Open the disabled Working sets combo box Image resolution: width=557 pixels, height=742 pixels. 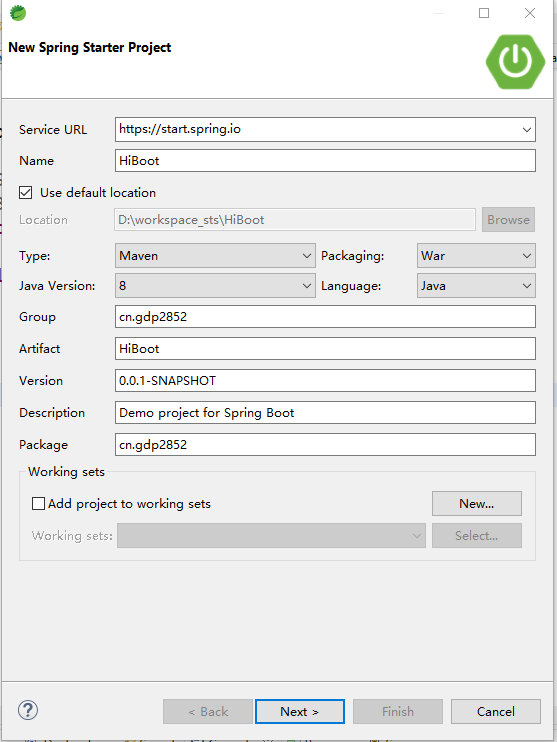(271, 536)
